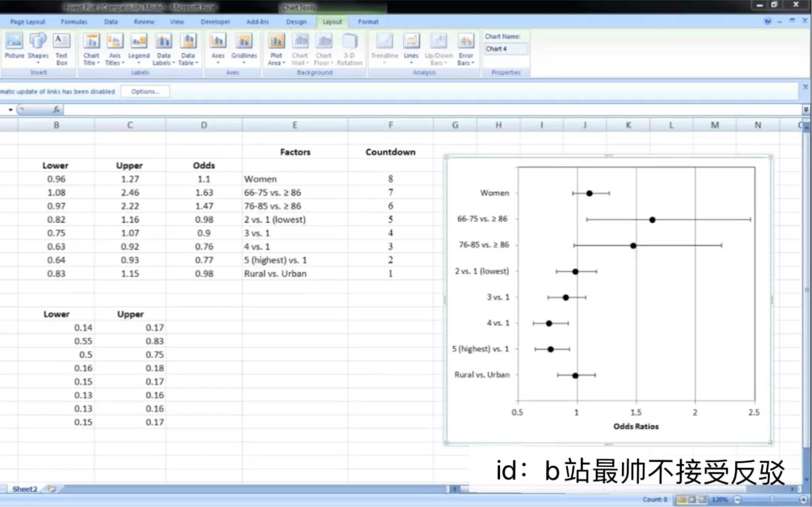Select cell with odds value 1.63
Viewport: 812px width, 507px height.
click(204, 193)
